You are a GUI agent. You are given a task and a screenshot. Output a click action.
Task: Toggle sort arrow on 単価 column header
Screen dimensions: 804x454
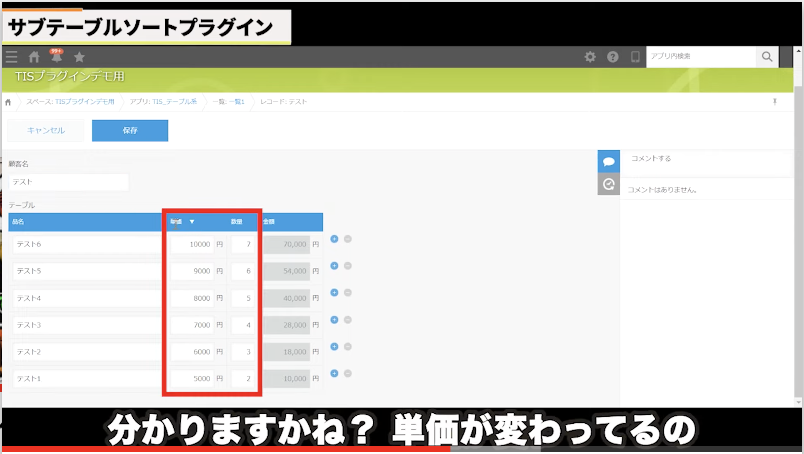[x=192, y=222]
